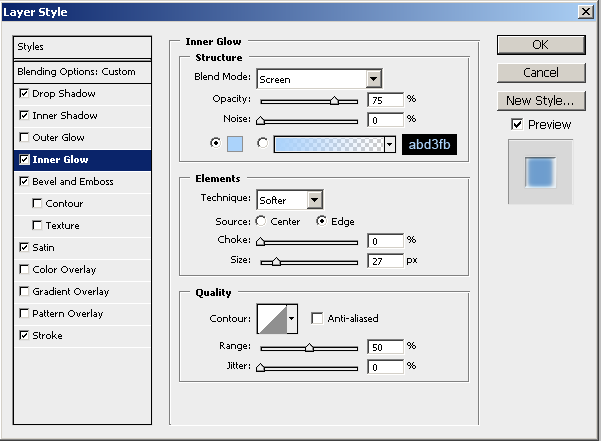Expand the Technique dropdown
Screen dimensions: 601x441
(314, 200)
